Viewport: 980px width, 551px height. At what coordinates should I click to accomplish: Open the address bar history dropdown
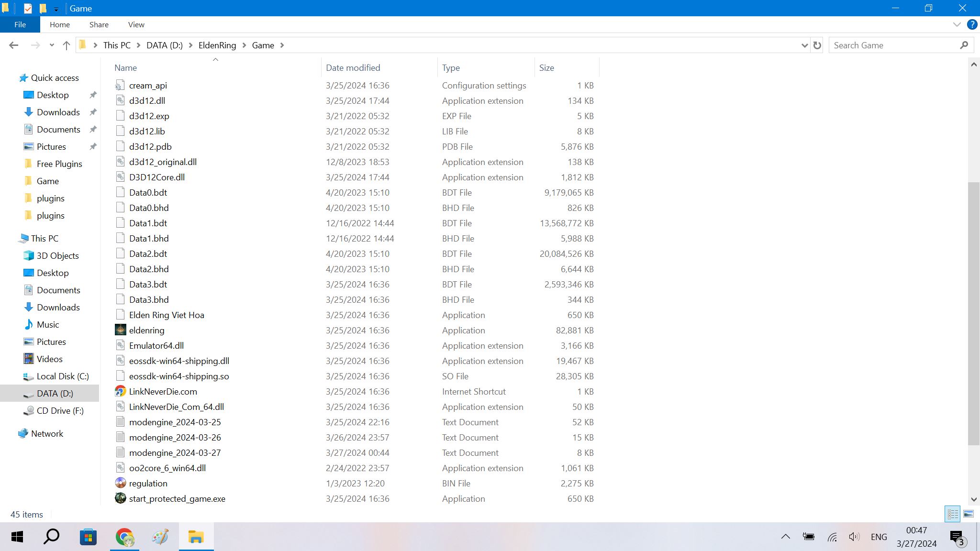pyautogui.click(x=804, y=45)
